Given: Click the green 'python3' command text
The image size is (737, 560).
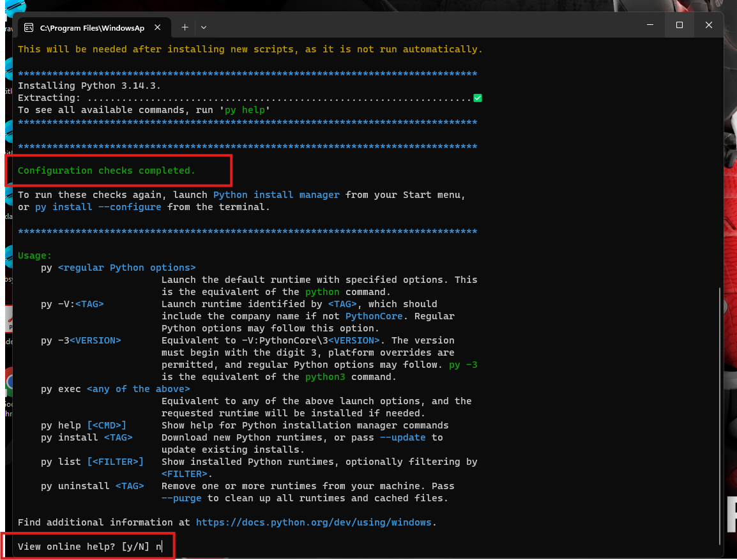Looking at the screenshot, I should 325,377.
